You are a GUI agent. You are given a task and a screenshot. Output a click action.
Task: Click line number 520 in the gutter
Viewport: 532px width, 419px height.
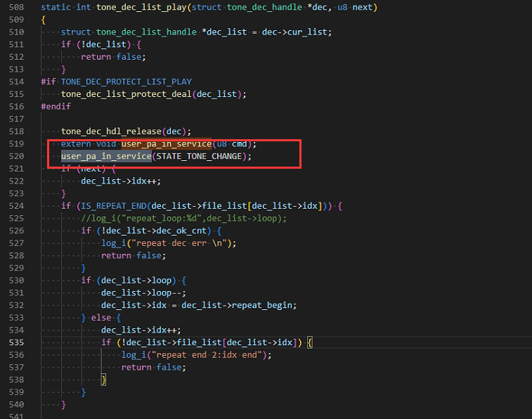pos(16,156)
